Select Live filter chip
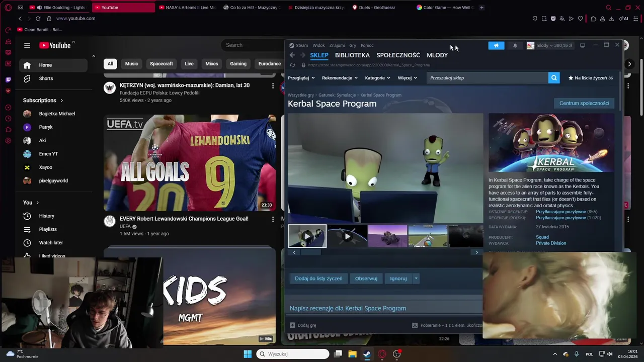644x362 pixels. pos(189,64)
